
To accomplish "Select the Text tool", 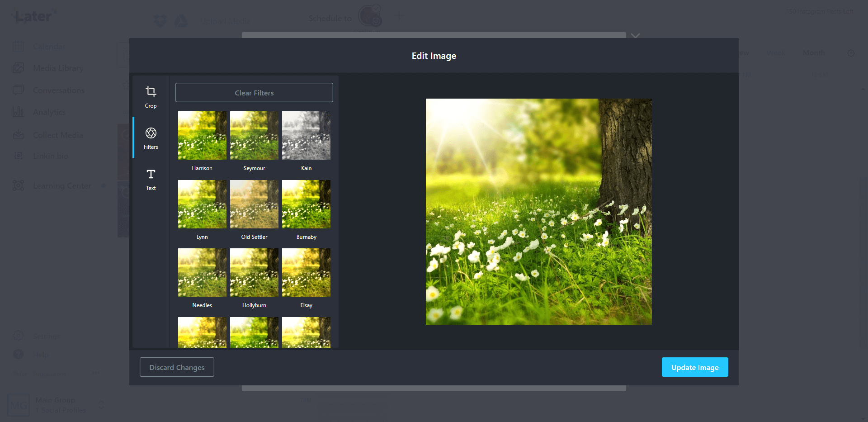I will (151, 180).
